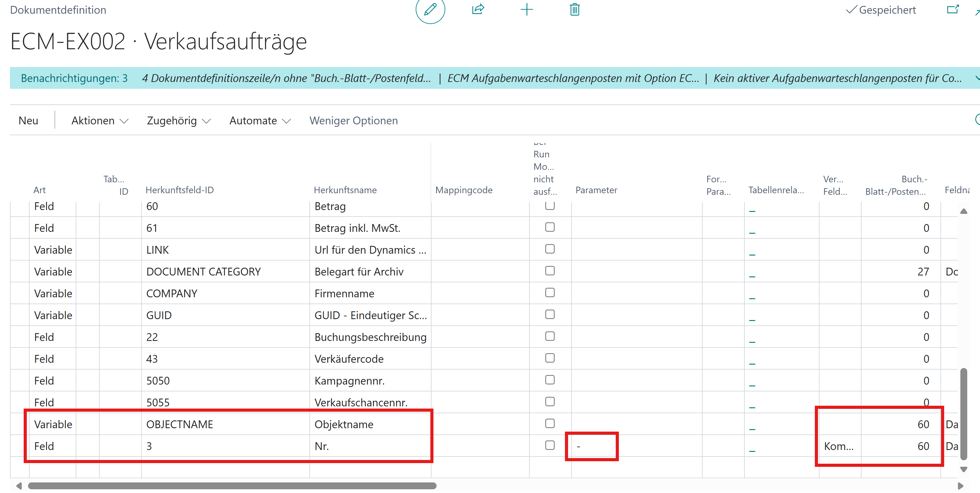Click the horizontal scrollbar thumb
Viewport: 980px width, 493px height.
click(232, 486)
